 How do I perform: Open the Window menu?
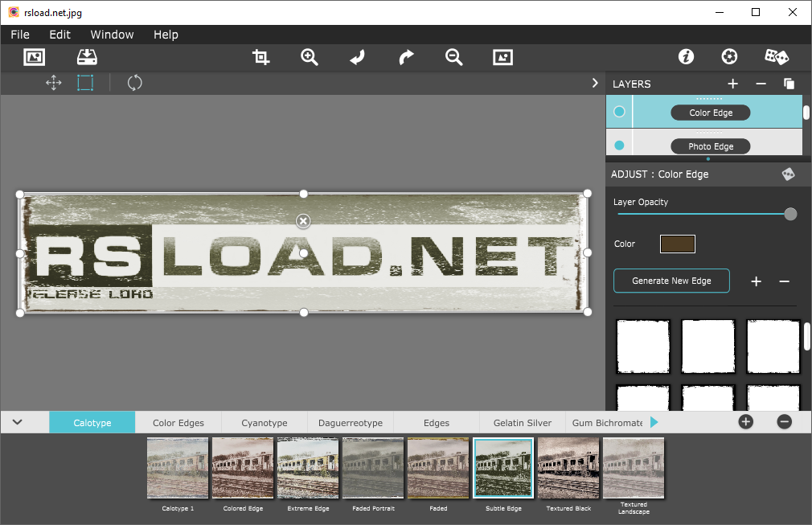point(112,35)
